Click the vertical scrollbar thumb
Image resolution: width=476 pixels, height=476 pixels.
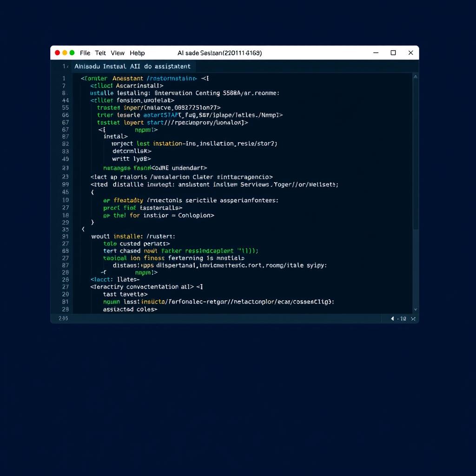[x=415, y=153]
